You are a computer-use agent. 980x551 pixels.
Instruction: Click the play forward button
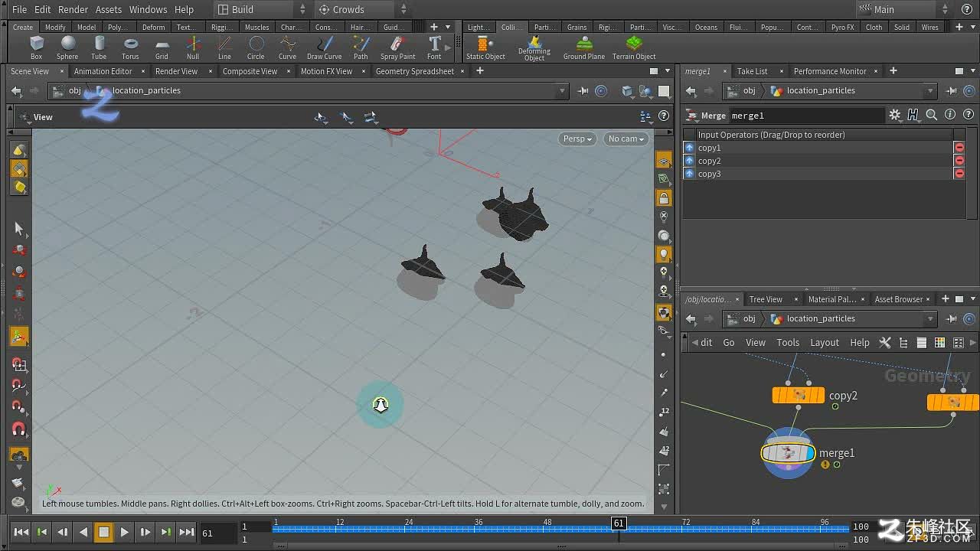tap(124, 532)
